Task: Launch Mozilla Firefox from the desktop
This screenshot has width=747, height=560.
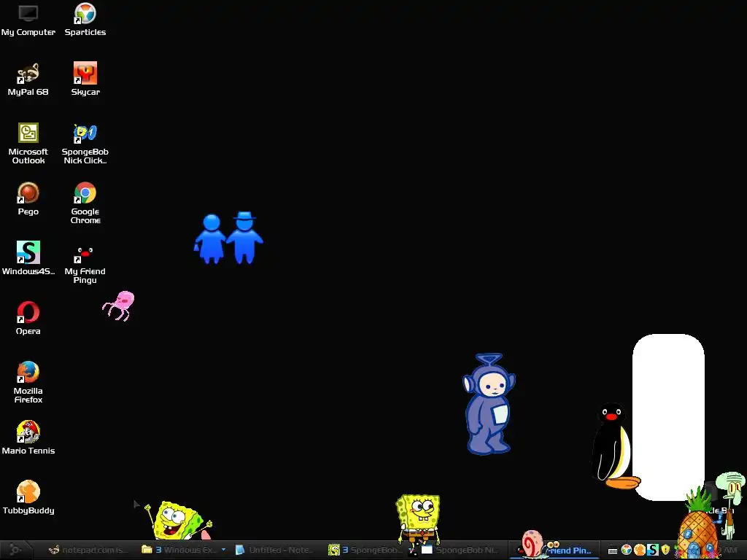Action: tap(28, 382)
